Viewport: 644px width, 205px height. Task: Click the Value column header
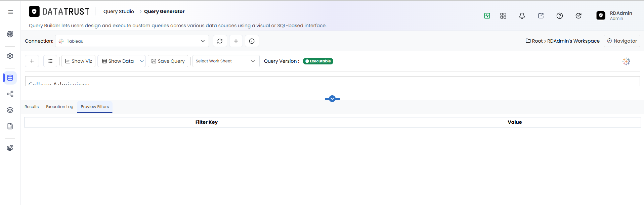pyautogui.click(x=515, y=122)
